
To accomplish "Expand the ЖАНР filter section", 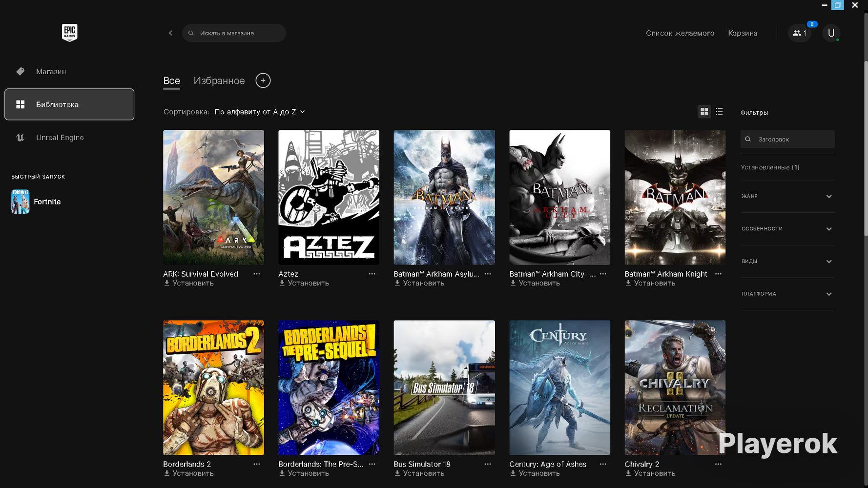I will [x=787, y=196].
